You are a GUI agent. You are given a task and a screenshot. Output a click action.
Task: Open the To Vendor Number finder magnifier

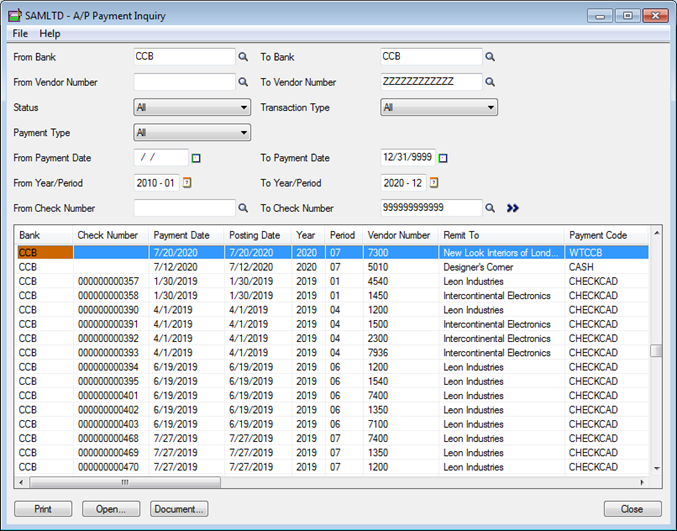(x=490, y=82)
